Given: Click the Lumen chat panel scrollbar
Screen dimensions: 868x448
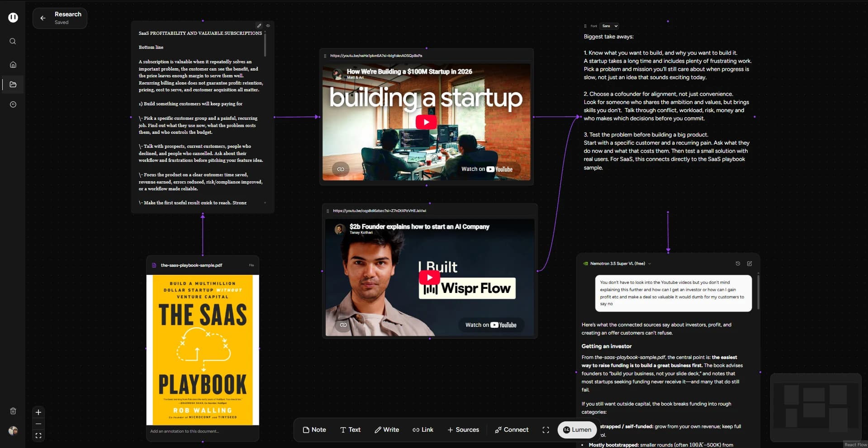Looking at the screenshot, I should [x=758, y=292].
